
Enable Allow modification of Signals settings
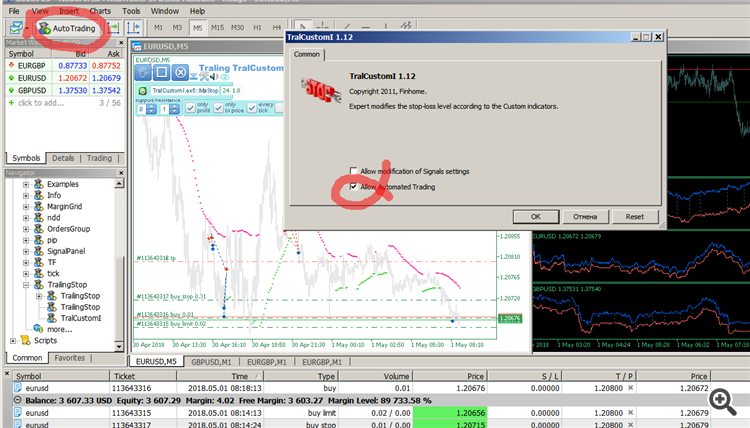point(353,171)
